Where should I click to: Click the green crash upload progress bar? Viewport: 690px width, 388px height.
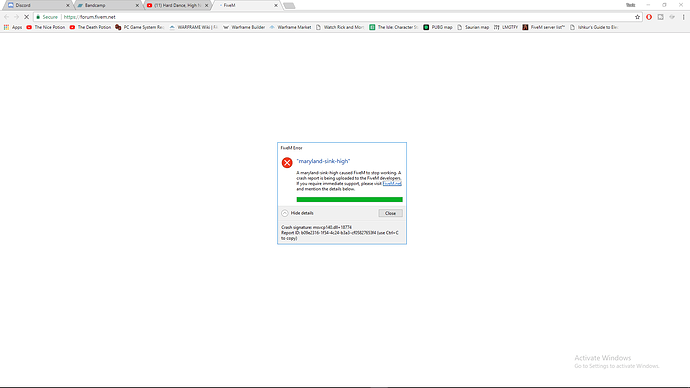coord(349,200)
